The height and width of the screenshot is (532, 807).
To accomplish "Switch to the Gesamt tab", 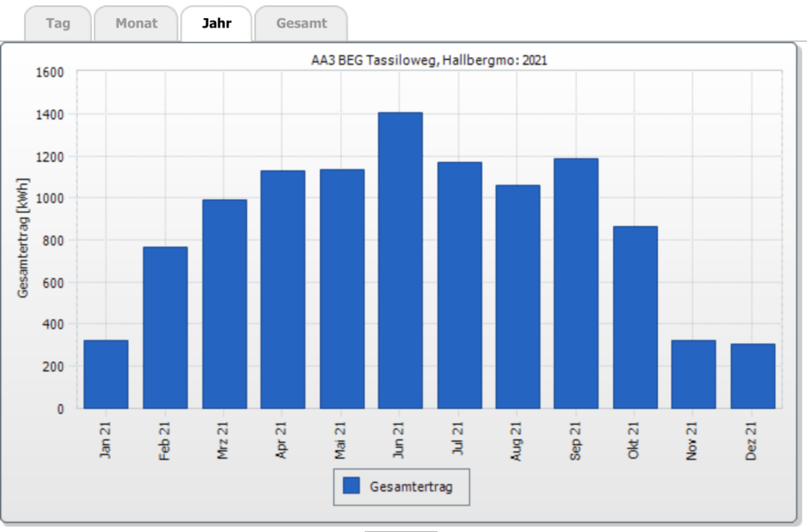I will pyautogui.click(x=301, y=24).
